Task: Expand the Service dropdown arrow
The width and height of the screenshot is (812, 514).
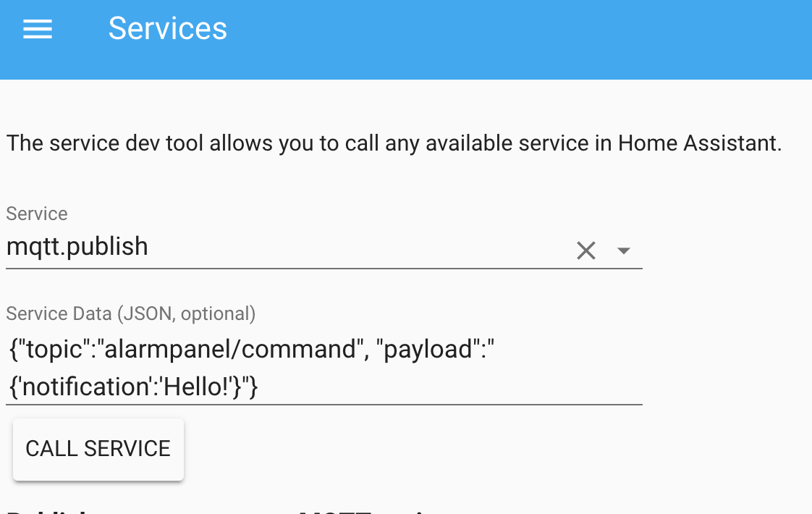Action: 623,250
